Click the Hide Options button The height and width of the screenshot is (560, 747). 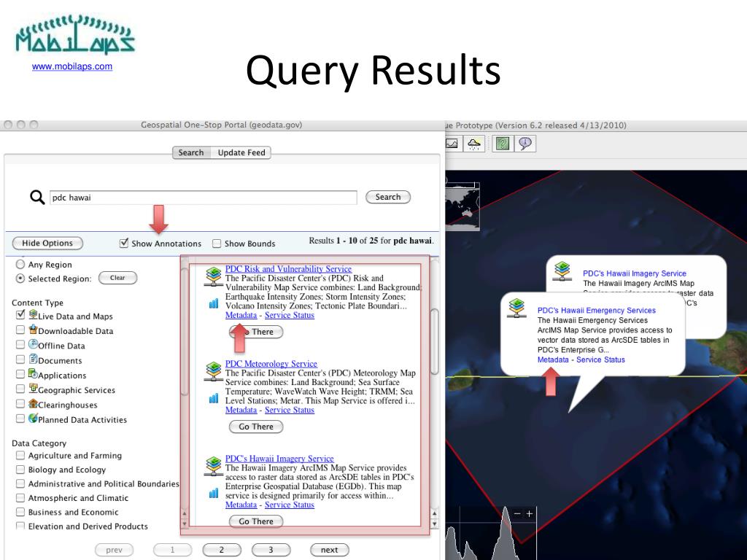click(47, 243)
